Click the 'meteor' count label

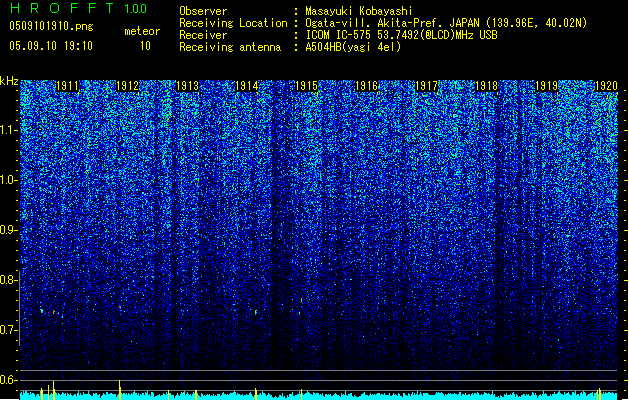tap(142, 31)
